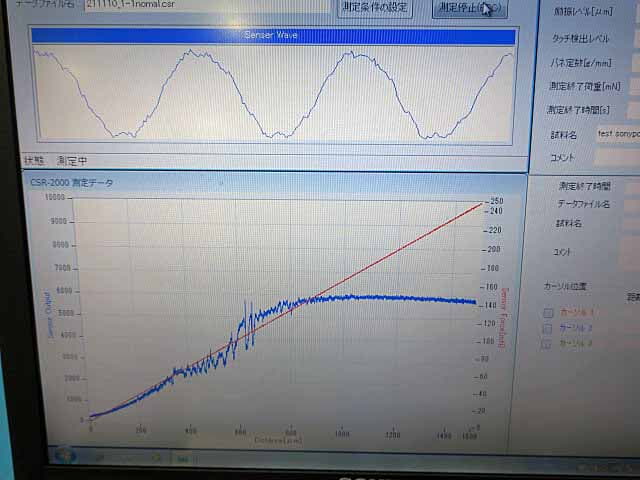The height and width of the screenshot is (480, 640).
Task: Click the 測定終了時間[s] label
Action: (x=578, y=110)
